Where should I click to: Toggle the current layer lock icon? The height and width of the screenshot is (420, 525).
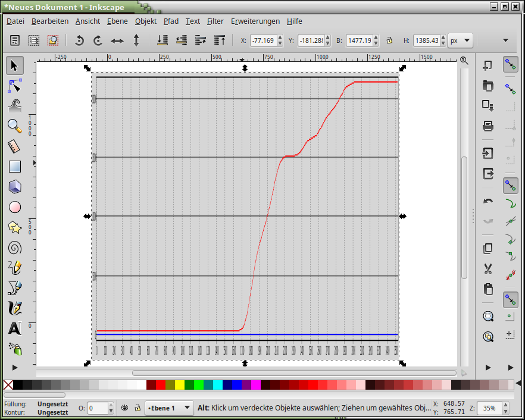[137, 408]
